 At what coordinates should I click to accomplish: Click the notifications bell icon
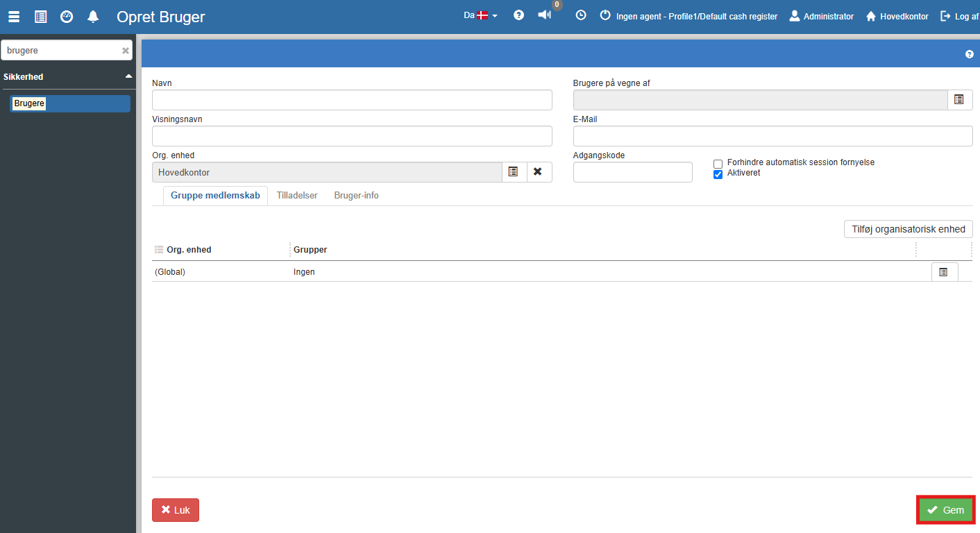click(x=93, y=17)
